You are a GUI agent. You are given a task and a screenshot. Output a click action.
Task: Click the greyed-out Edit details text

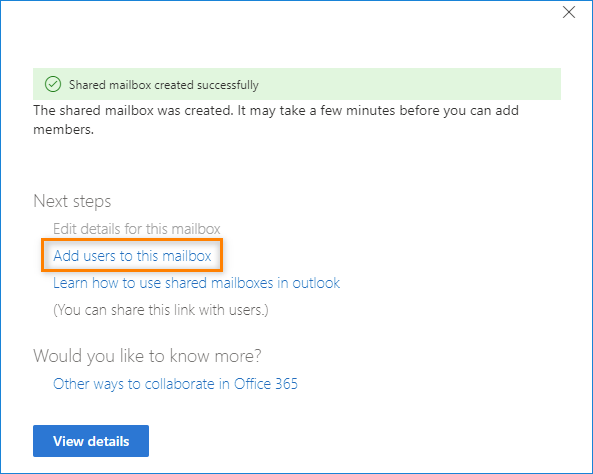pyautogui.click(x=137, y=229)
